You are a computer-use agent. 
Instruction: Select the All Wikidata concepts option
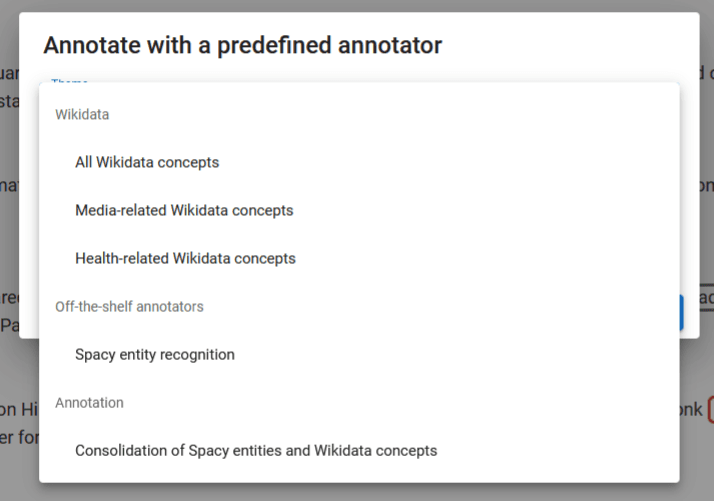tap(147, 162)
